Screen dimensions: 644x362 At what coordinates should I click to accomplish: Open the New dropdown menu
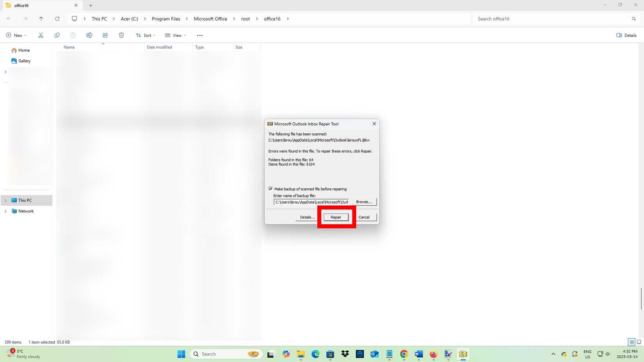point(16,35)
